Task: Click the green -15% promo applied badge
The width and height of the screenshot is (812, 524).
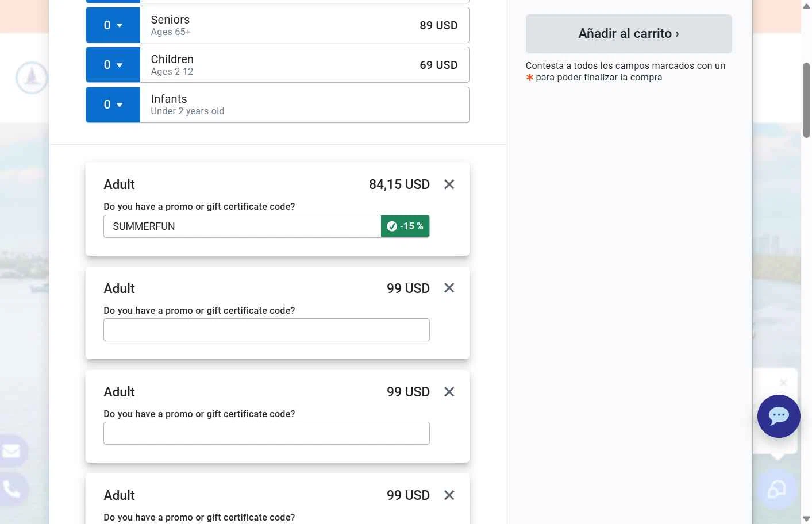Action: pos(405,226)
